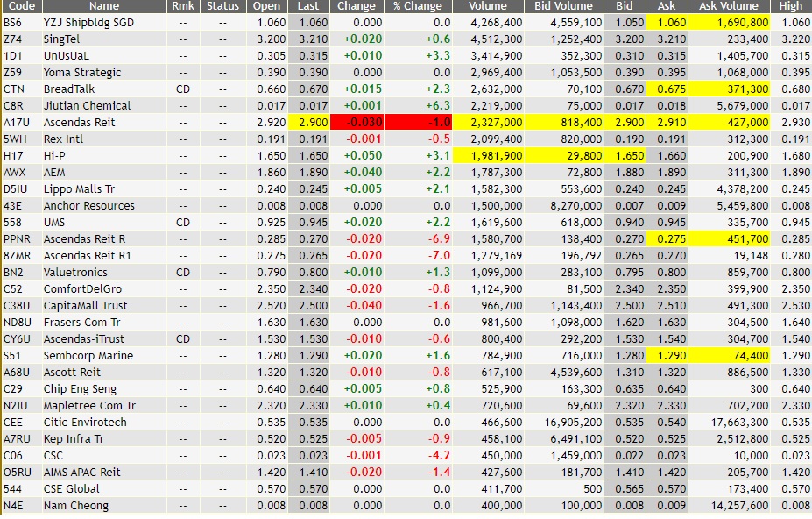Click the red -0.030 change cell

click(x=357, y=123)
